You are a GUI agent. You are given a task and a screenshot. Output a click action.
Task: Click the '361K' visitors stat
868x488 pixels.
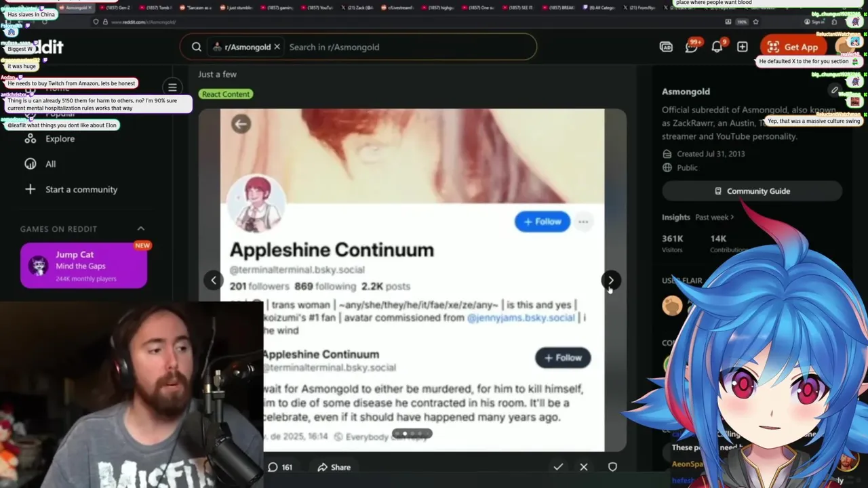tap(672, 239)
